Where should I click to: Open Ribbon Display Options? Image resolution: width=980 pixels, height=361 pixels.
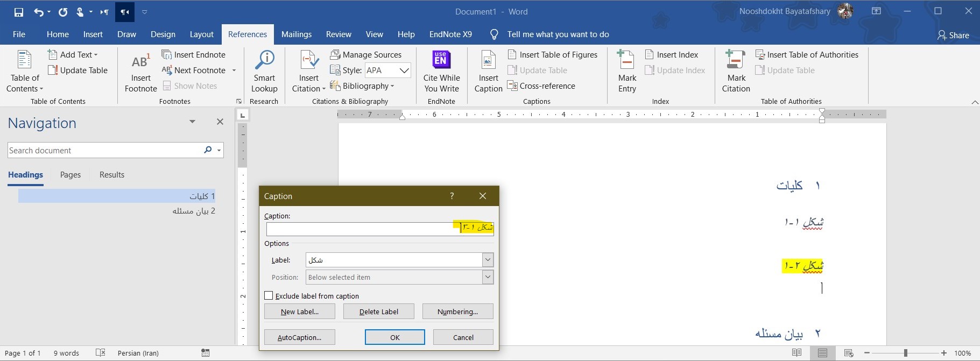(876, 11)
